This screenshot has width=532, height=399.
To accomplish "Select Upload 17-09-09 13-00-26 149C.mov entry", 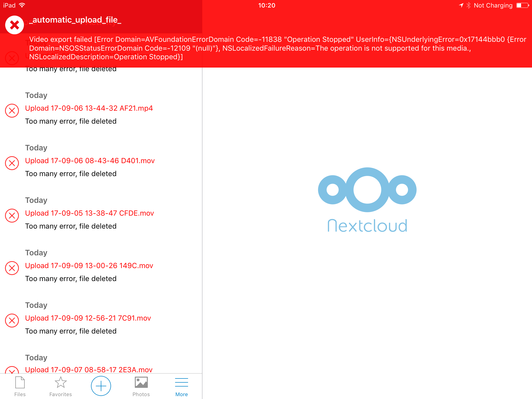I will 89,265.
